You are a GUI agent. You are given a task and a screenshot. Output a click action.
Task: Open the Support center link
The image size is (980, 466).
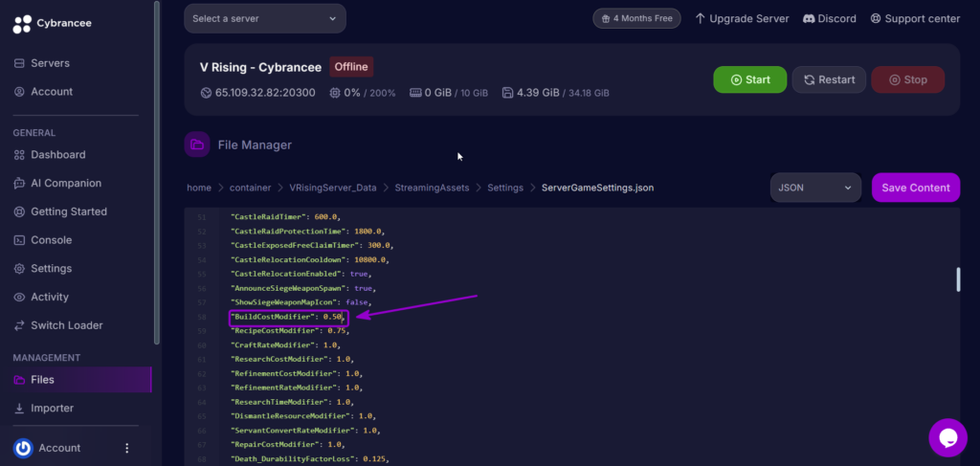(x=915, y=19)
